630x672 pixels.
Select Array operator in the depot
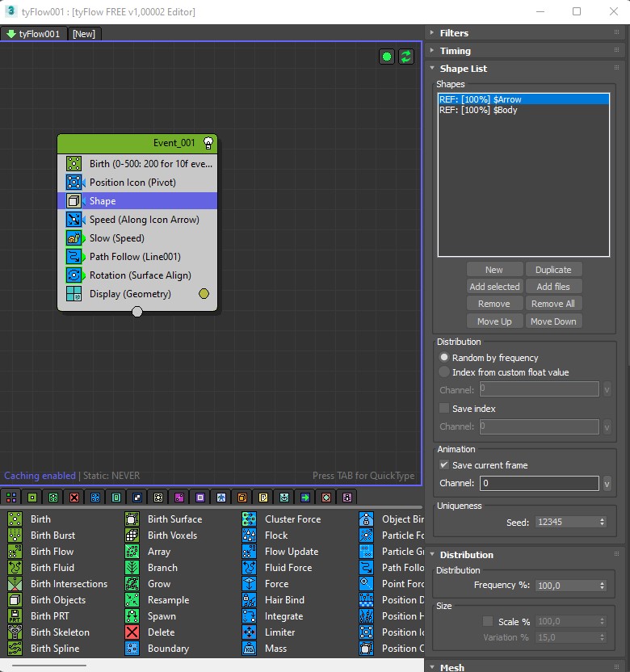click(148, 552)
